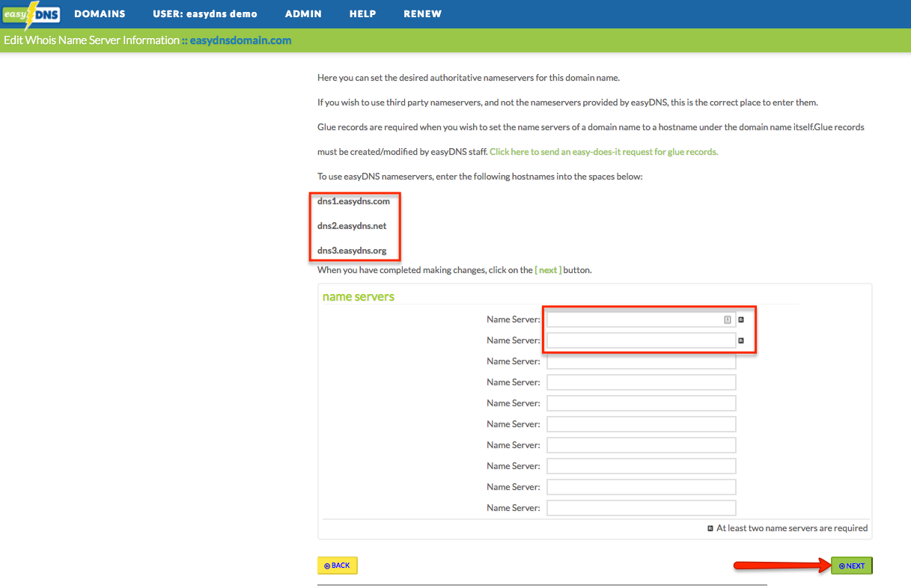Screen dimensions: 911x588
Task: Focus the fourth Name Server input field
Action: 641,382
